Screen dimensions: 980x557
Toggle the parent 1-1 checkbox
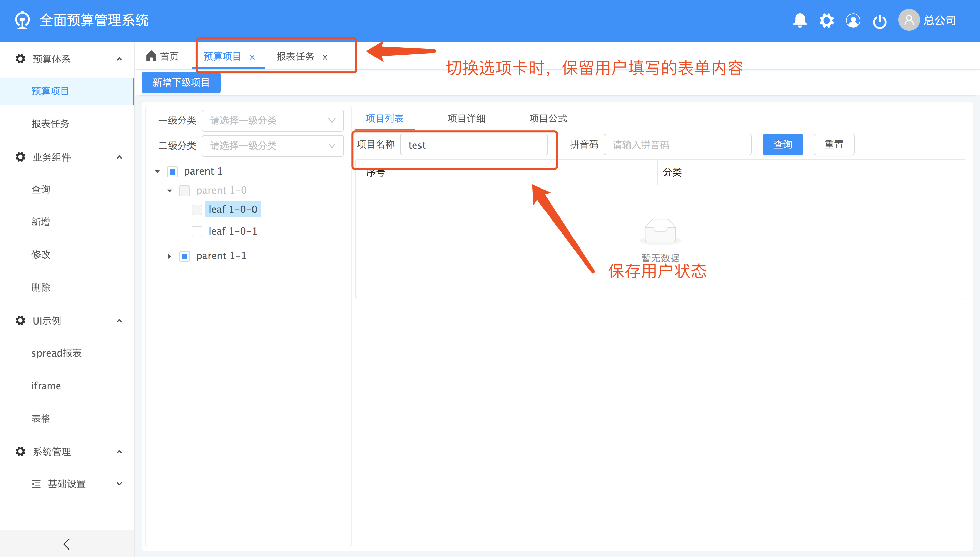coord(185,256)
